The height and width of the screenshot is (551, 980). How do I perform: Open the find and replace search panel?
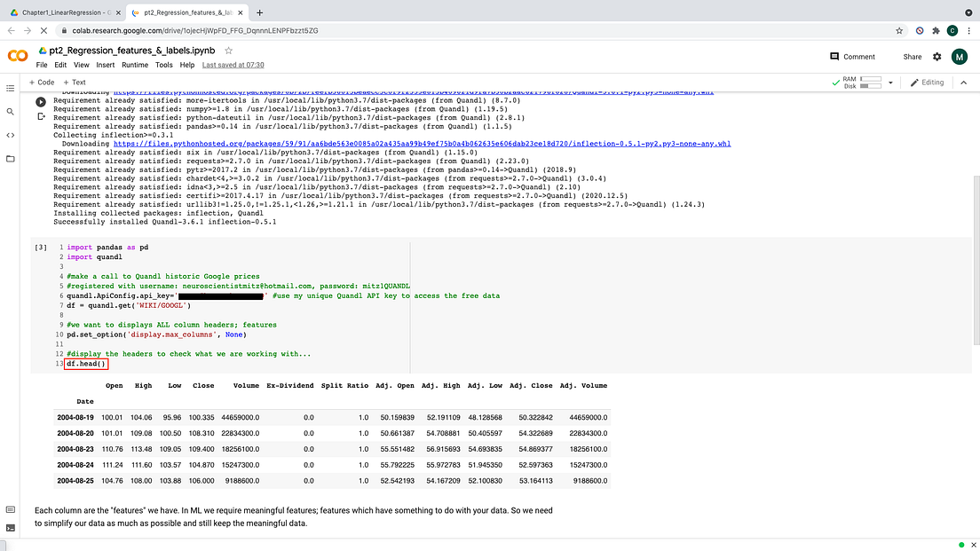pyautogui.click(x=11, y=113)
